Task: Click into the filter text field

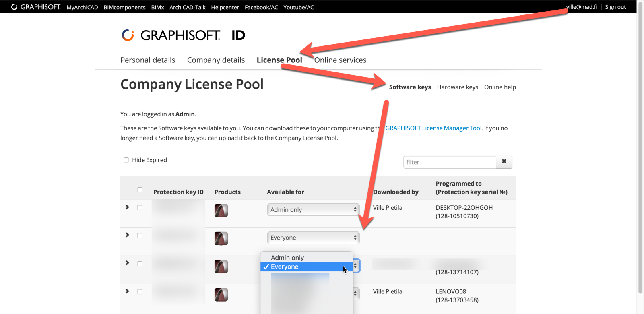Action: pos(450,162)
